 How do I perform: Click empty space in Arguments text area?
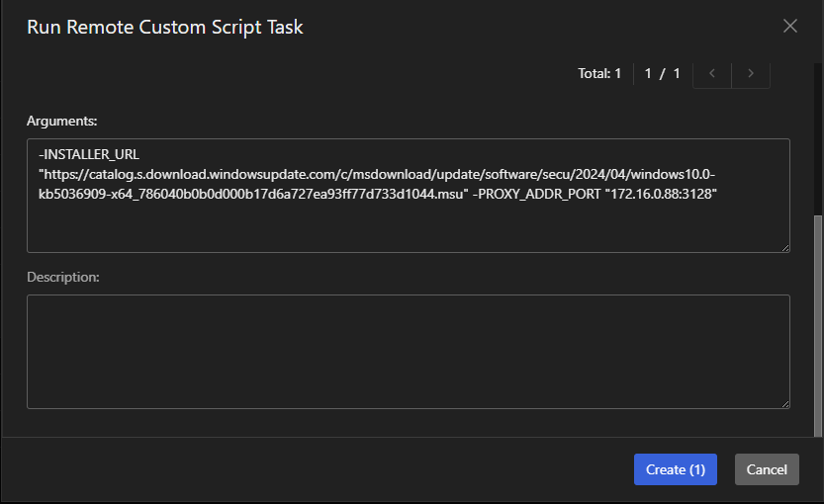coord(408,227)
